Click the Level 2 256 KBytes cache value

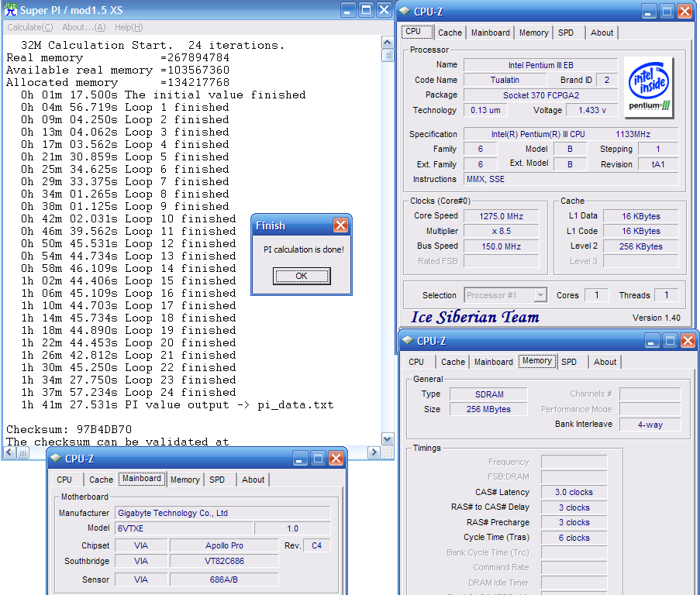(640, 246)
